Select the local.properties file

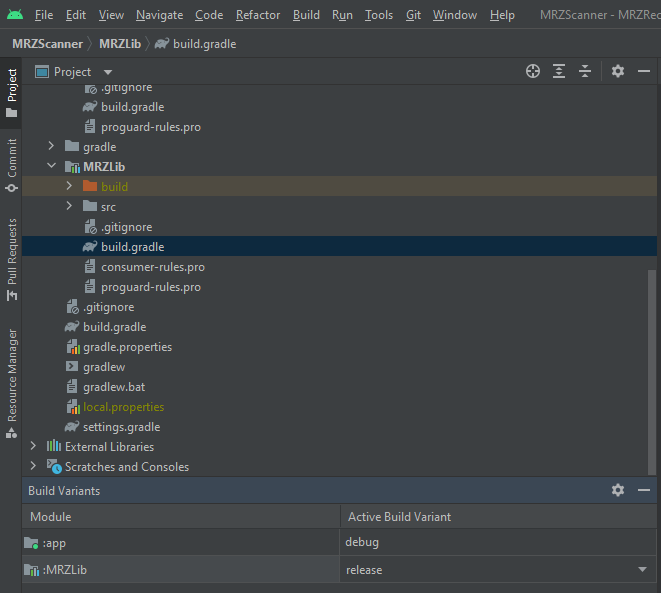point(123,407)
